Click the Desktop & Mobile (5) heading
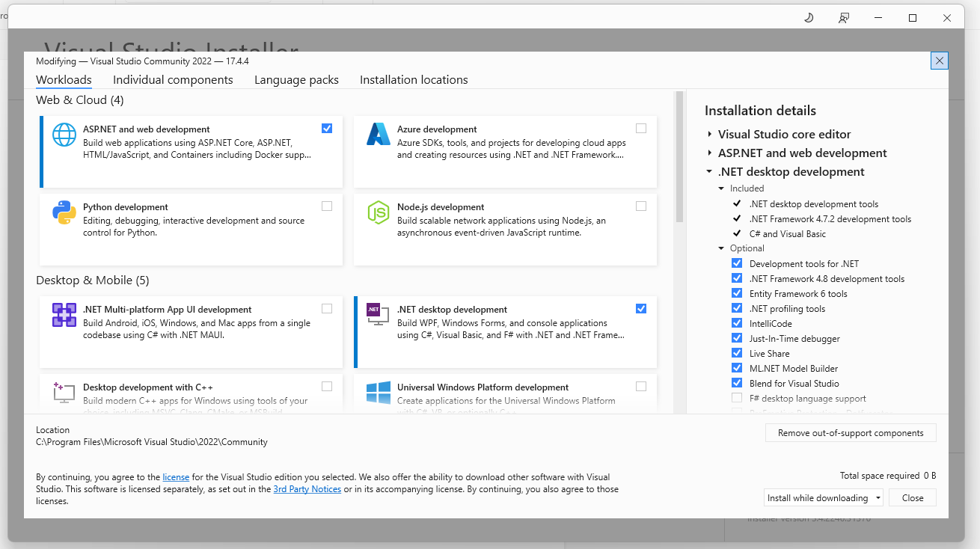Screen dimensions: 980x549 [x=93, y=280]
